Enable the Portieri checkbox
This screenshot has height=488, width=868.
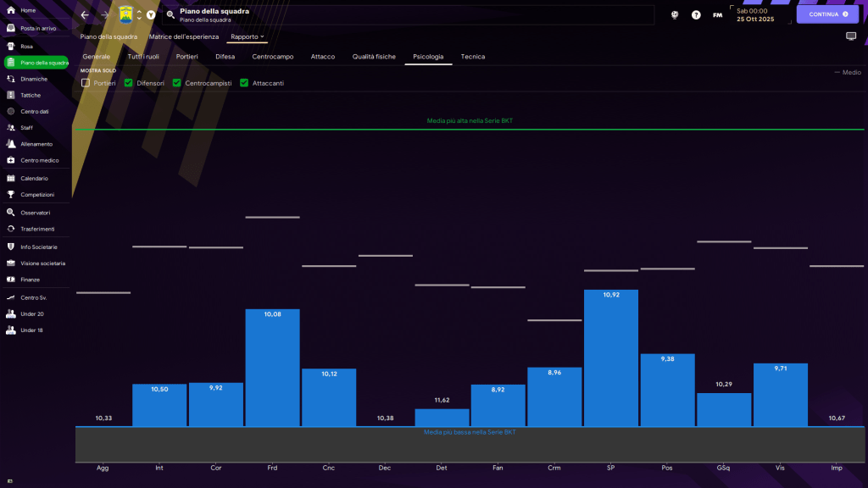tap(86, 83)
